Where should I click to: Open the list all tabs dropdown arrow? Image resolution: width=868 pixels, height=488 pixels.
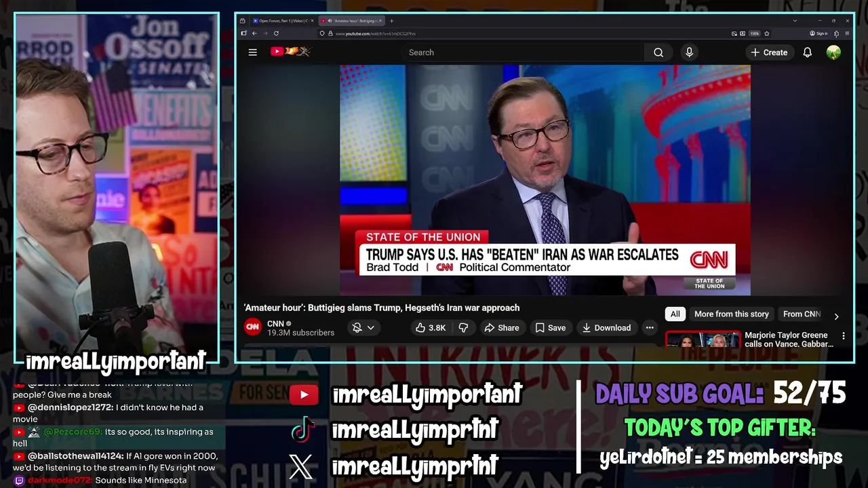(795, 21)
